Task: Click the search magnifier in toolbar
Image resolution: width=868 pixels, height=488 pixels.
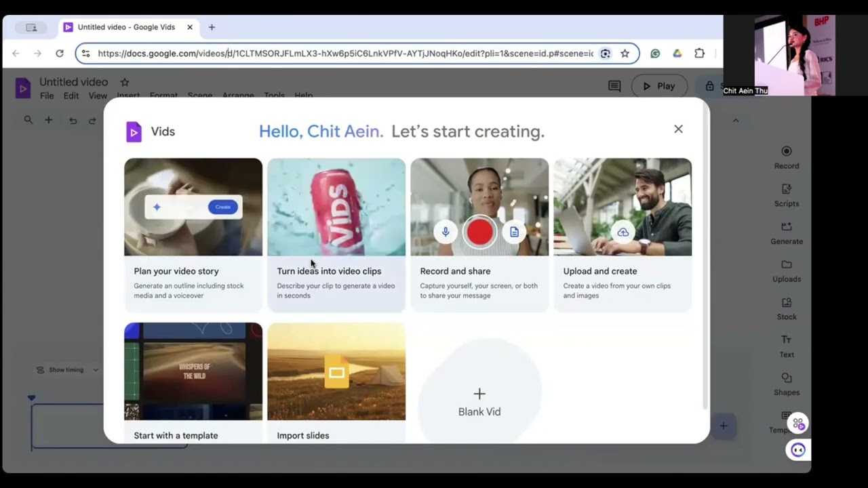Action: [28, 120]
